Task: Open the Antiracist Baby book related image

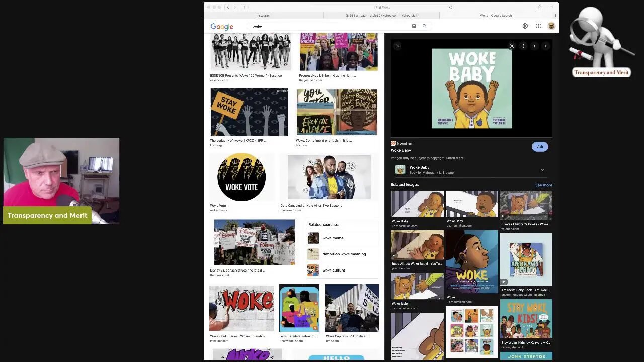Action: [x=526, y=259]
